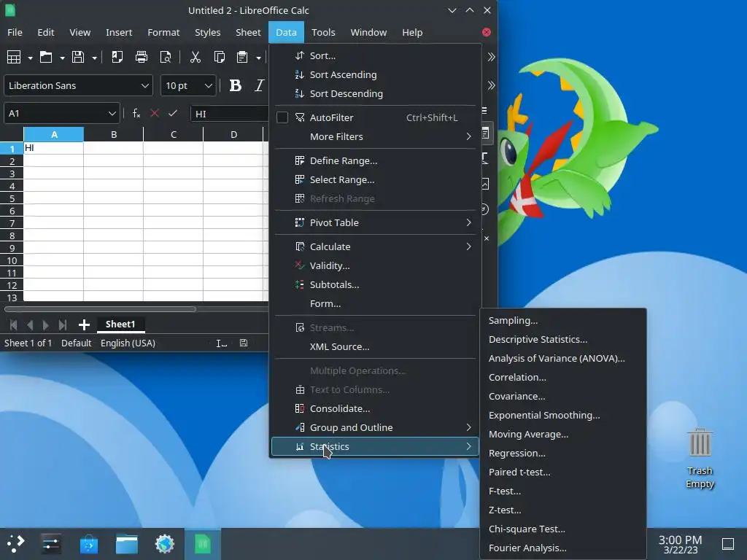The height and width of the screenshot is (560, 747).
Task: Open the Liberation Sans font name dropdown
Action: tap(145, 86)
